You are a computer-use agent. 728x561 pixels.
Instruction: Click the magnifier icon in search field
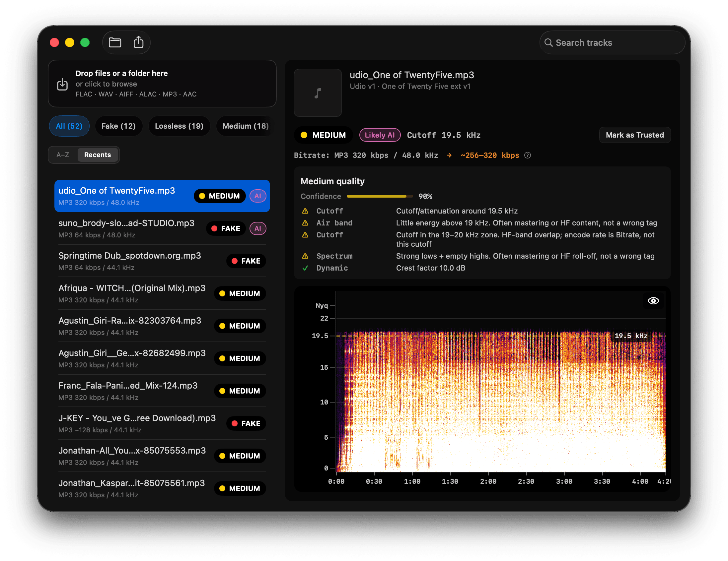pyautogui.click(x=548, y=43)
